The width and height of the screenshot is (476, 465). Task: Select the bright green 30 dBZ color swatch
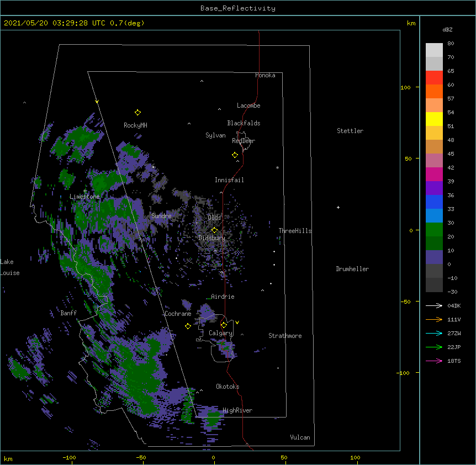(434, 230)
